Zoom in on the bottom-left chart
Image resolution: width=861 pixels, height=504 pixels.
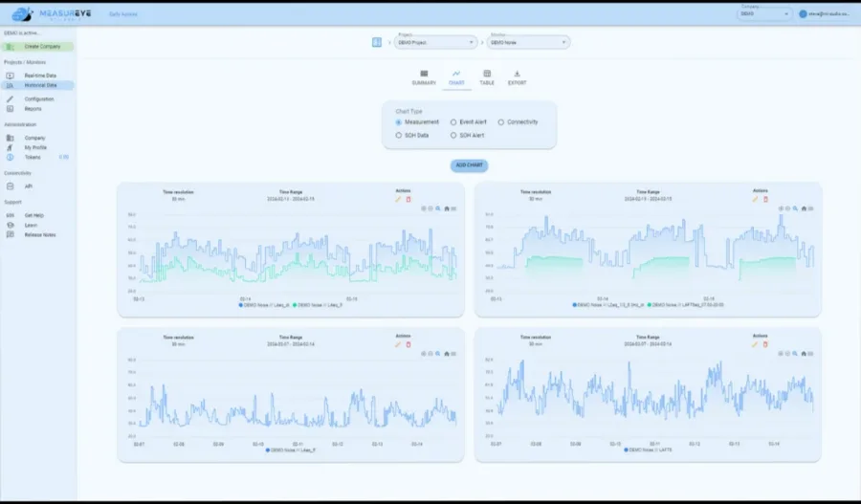[x=424, y=354]
